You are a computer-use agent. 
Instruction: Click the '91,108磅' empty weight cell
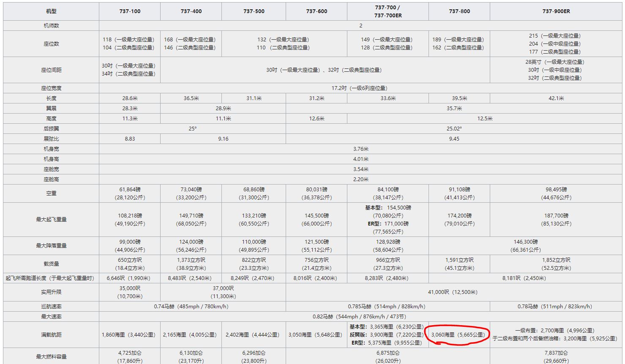[459, 193]
